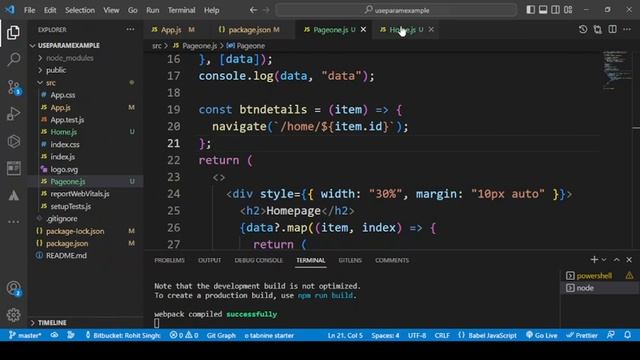Open the Terminal menu
This screenshot has height=360, width=640.
[x=181, y=10]
